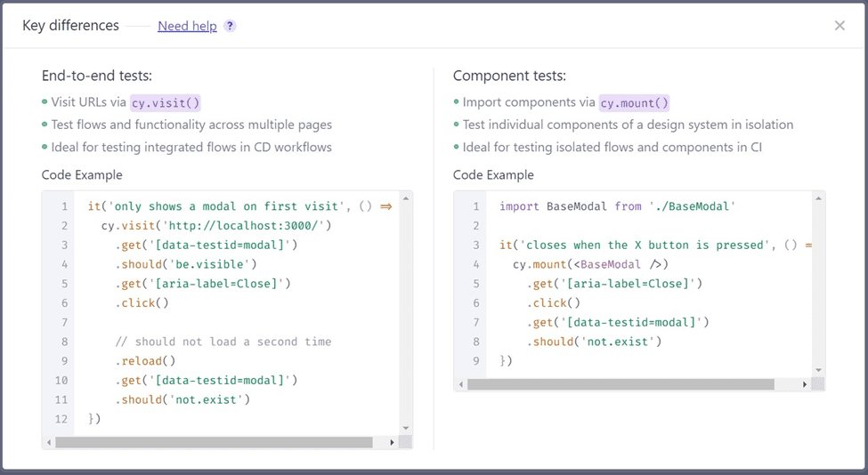
Task: Click the left arrow under the end-to-end code
Action: [49, 442]
